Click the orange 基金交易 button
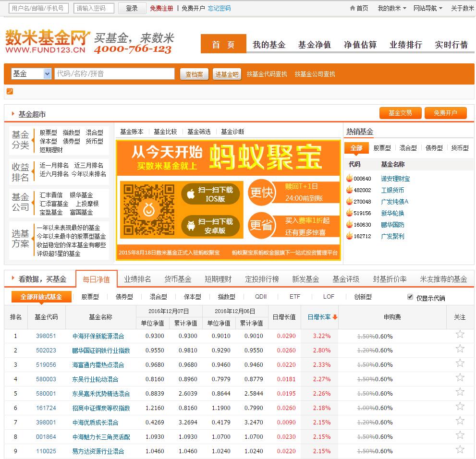 pyautogui.click(x=401, y=113)
